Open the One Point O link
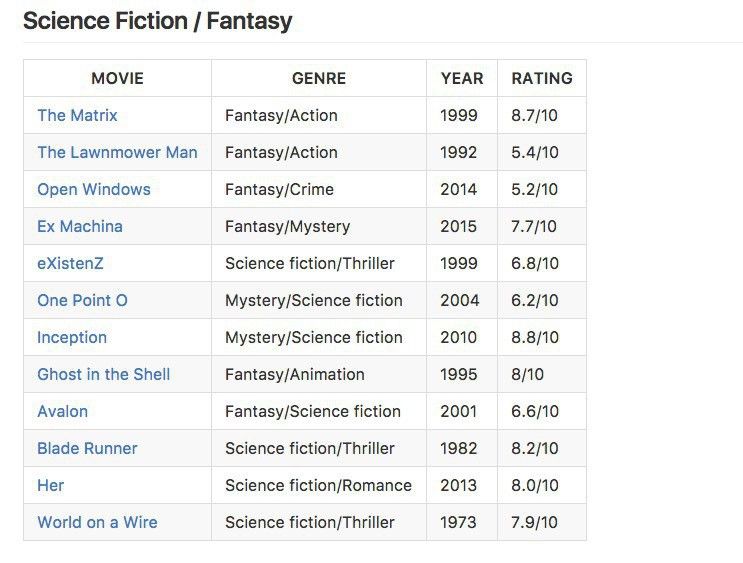743x563 pixels. click(82, 301)
